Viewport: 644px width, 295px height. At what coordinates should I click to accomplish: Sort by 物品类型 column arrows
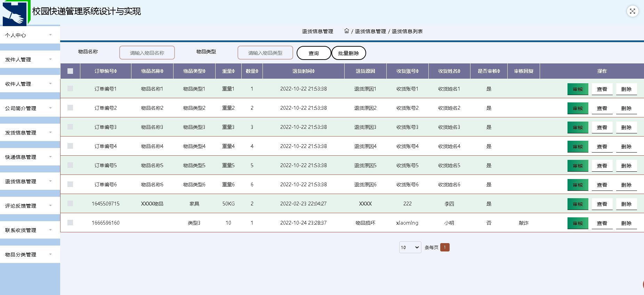click(x=204, y=71)
